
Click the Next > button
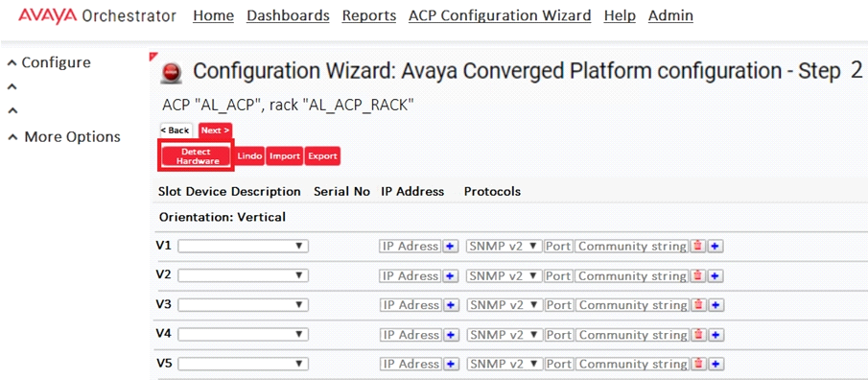click(216, 131)
